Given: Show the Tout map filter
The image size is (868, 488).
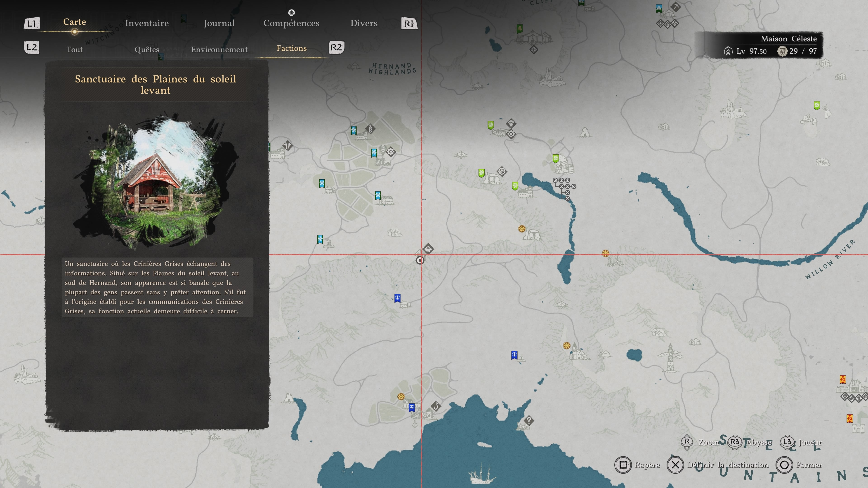Looking at the screenshot, I should point(74,49).
